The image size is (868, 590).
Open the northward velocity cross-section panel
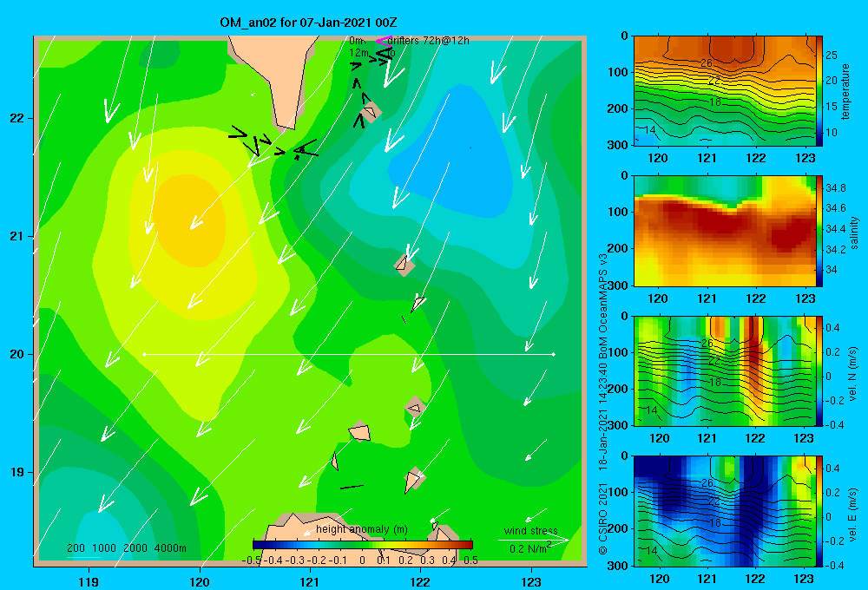[725, 370]
